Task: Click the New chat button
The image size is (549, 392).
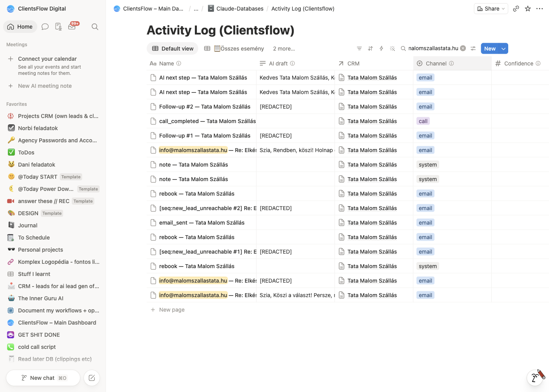Action: (x=43, y=378)
